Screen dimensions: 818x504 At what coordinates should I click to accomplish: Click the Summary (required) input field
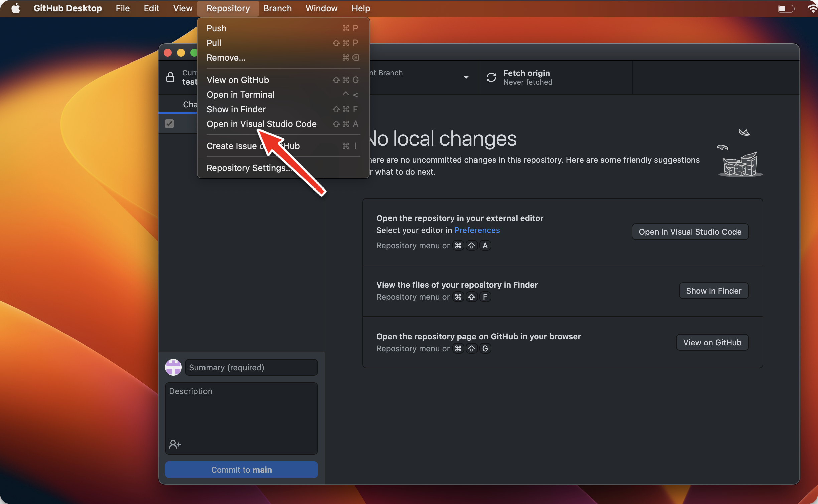pos(251,367)
